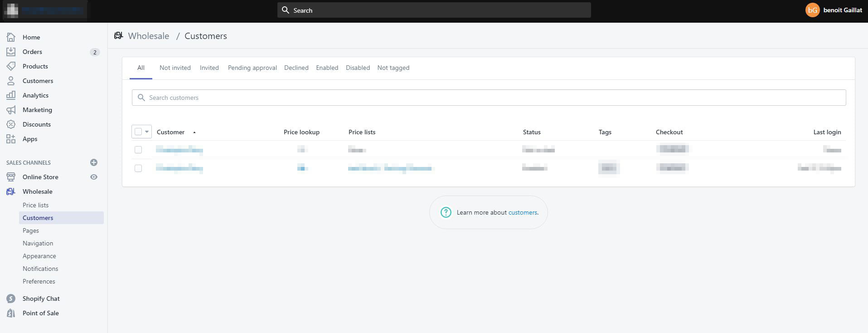Screen dimensions: 868x333
Task: Click the Orders inbox icon
Action: point(11,52)
